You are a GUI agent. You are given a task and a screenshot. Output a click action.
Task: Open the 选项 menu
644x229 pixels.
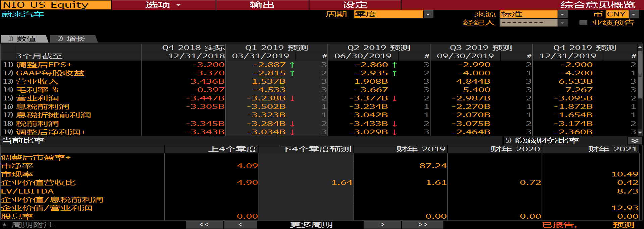tap(163, 5)
